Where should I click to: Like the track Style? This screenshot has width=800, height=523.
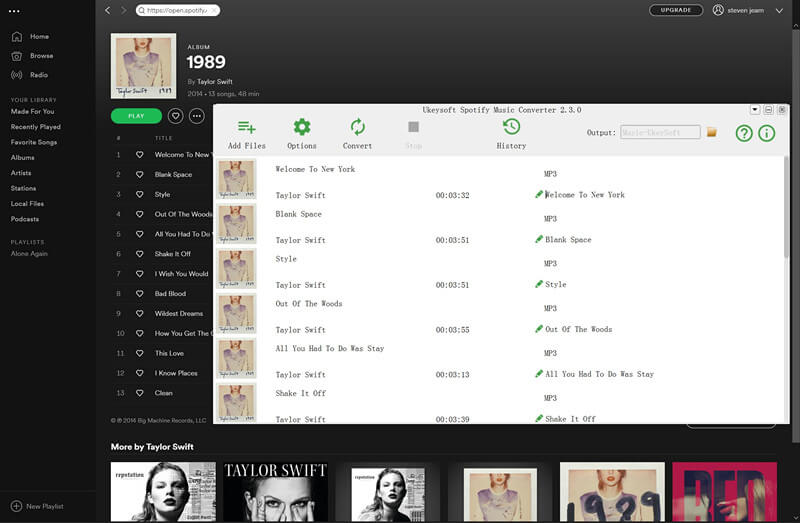tap(139, 194)
